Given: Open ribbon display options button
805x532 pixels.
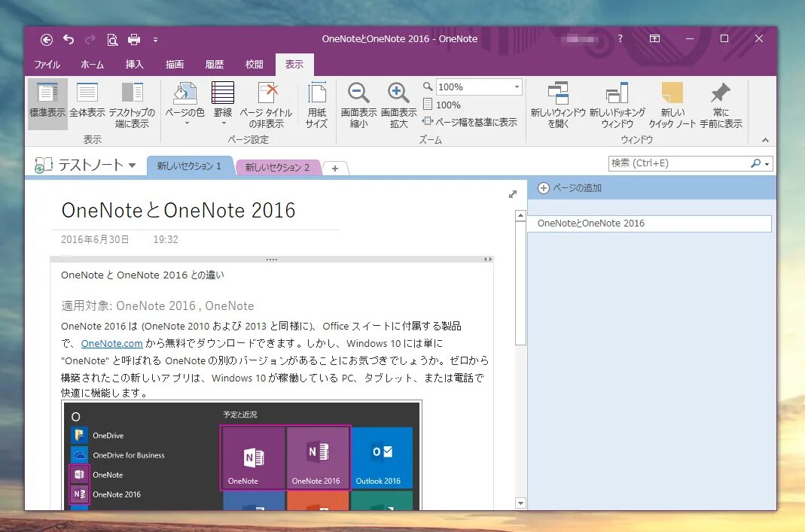Looking at the screenshot, I should (654, 38).
